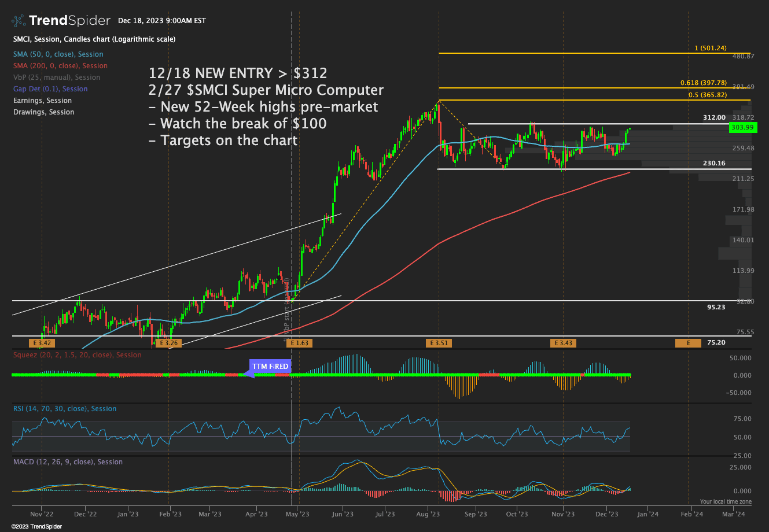
Task: Click the Earnings legend label
Action: [42, 101]
